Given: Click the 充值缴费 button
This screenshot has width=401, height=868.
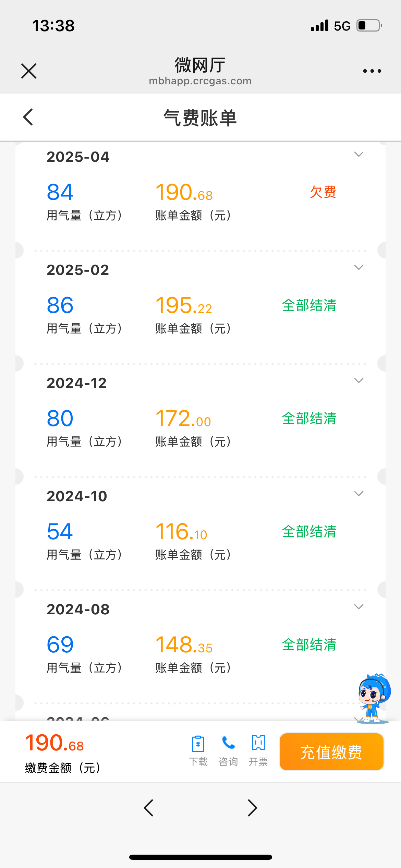Looking at the screenshot, I should (x=331, y=752).
